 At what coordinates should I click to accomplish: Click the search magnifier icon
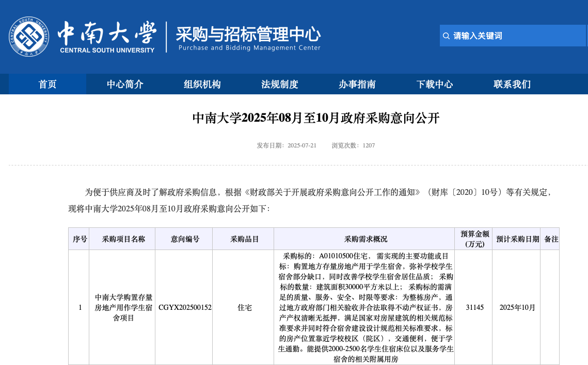tap(446, 36)
